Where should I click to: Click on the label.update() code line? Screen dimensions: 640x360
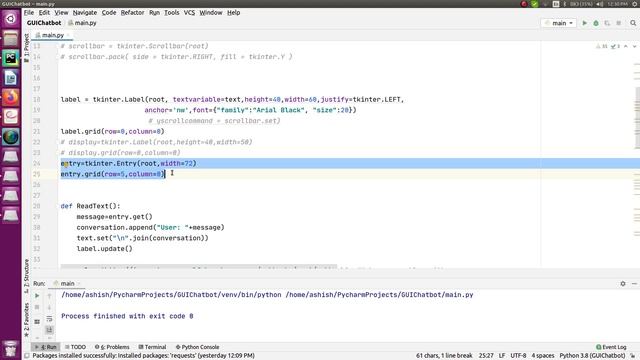104,249
